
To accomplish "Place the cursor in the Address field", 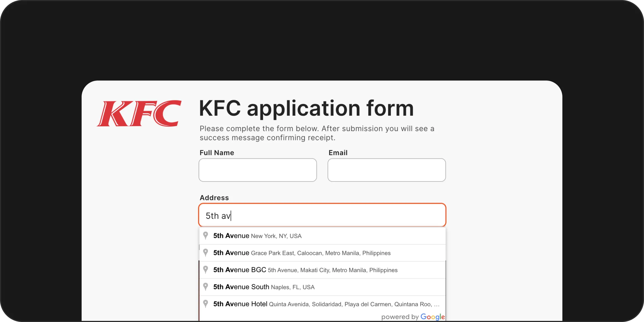I will 322,215.
